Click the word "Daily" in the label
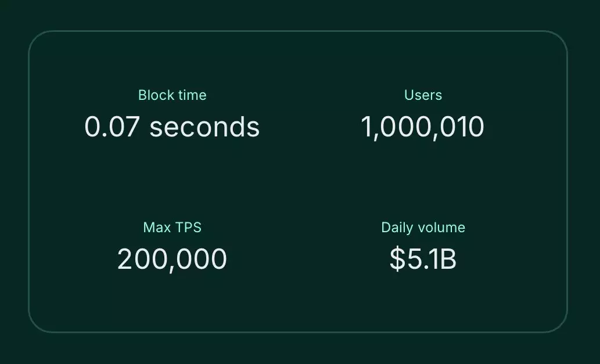The height and width of the screenshot is (364, 600). 396,227
